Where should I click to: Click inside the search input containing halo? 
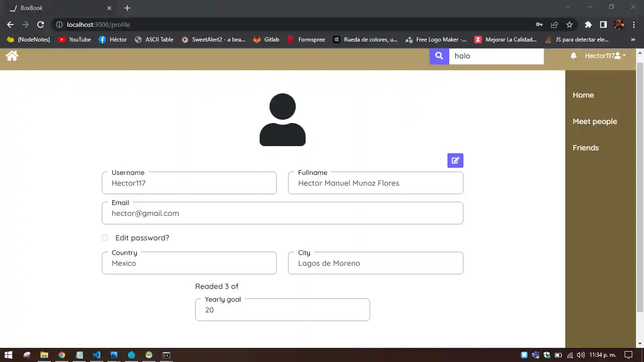[495, 56]
